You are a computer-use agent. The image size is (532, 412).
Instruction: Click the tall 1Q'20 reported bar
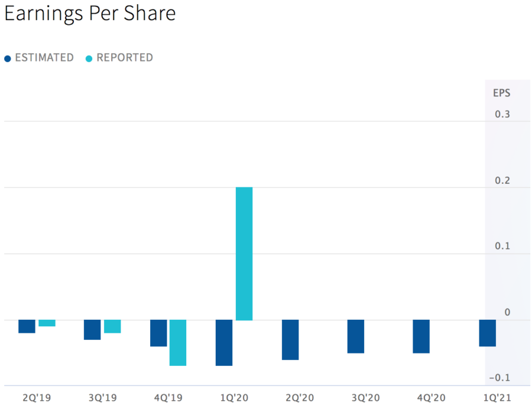click(244, 253)
